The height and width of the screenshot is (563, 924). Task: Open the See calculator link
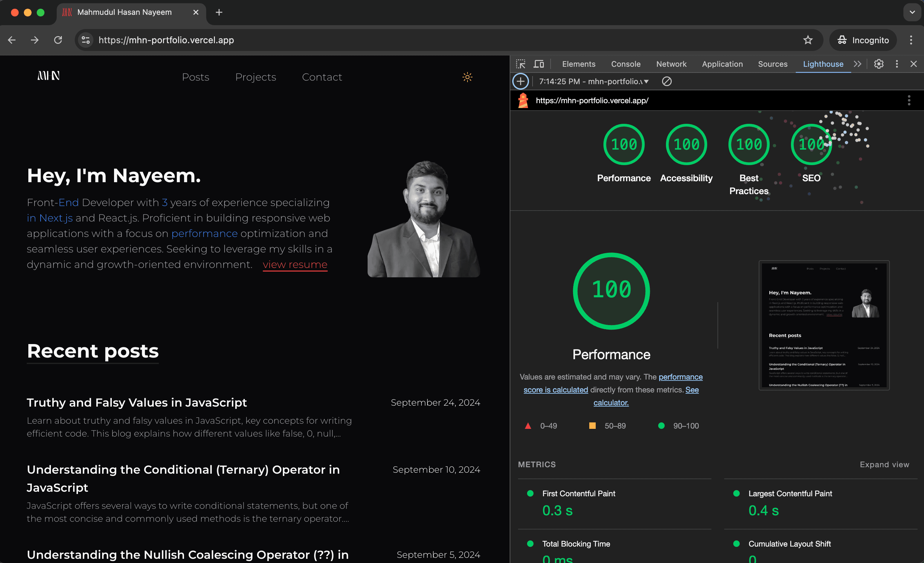coord(646,396)
